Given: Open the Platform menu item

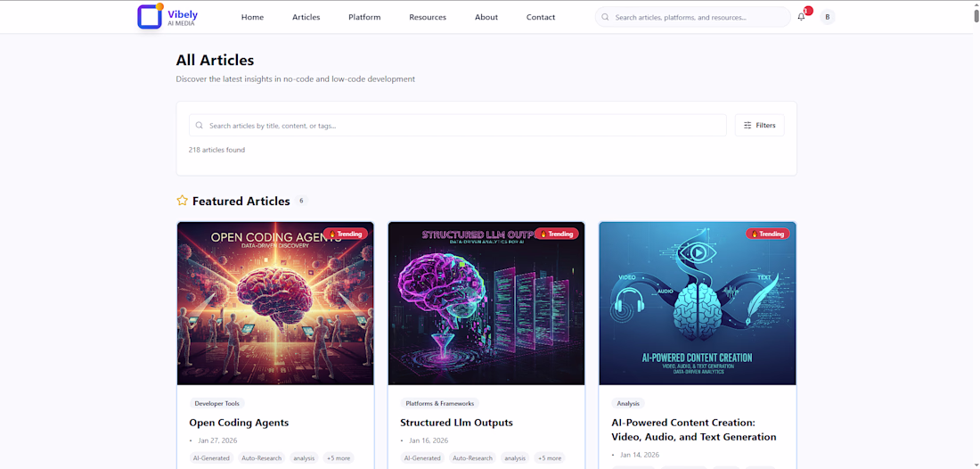Looking at the screenshot, I should click(364, 17).
